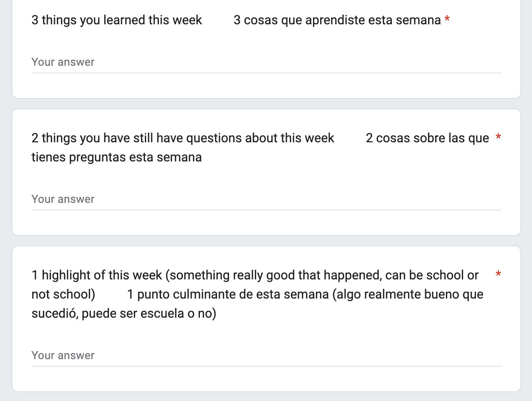532x401 pixels.
Task: Click the required asterisk on the highlight question
Action: pyautogui.click(x=498, y=275)
